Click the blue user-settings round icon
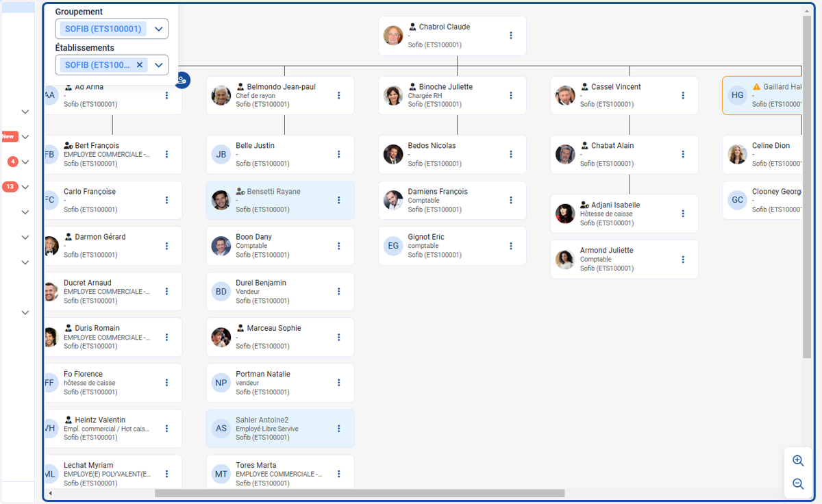Viewport: 822px width, 504px height. click(x=182, y=80)
